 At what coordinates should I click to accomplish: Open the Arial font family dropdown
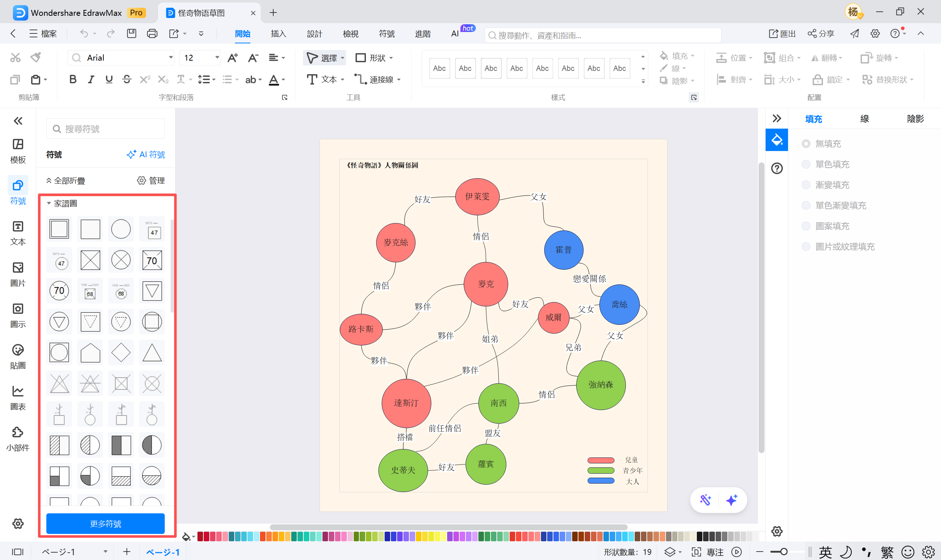click(171, 58)
